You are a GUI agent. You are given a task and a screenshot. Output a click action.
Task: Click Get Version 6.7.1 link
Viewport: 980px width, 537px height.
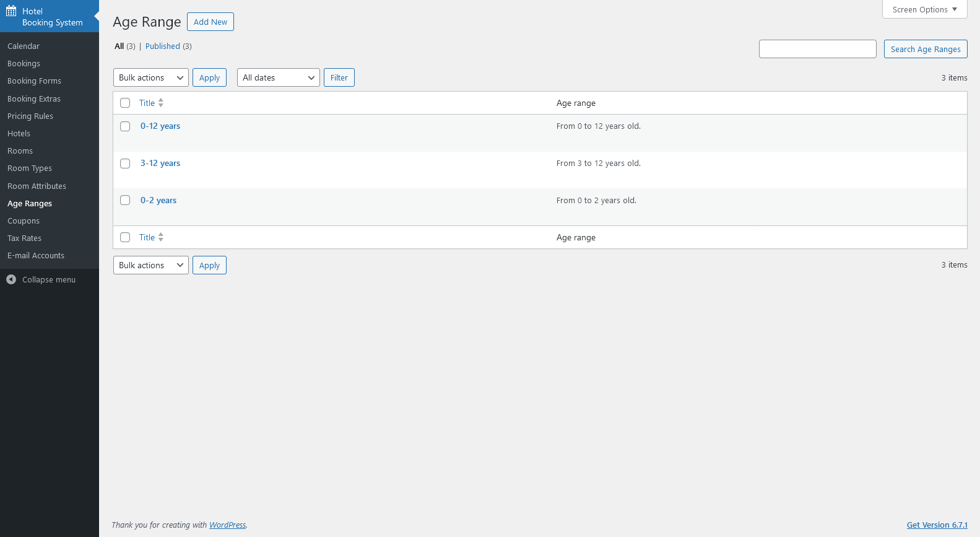[x=937, y=525]
